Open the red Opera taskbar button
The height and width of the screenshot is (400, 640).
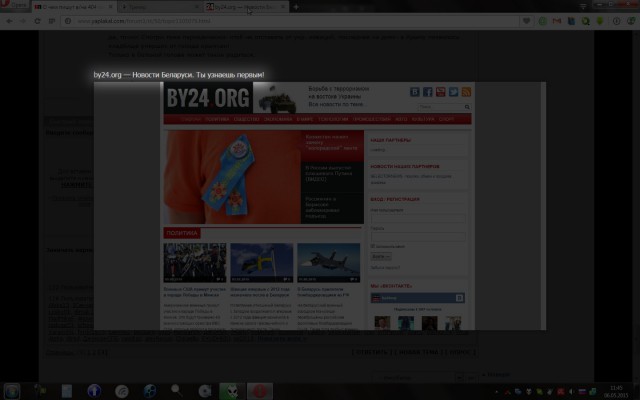pos(260,391)
